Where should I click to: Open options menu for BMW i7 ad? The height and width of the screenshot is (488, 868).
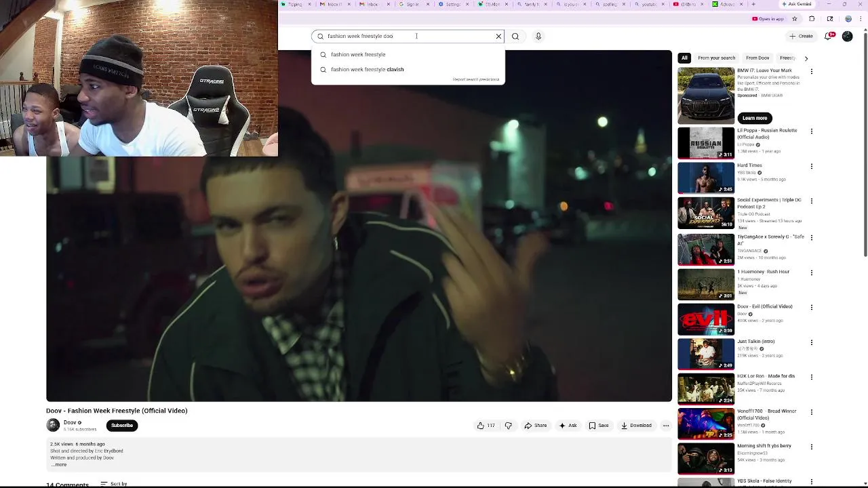(x=812, y=71)
